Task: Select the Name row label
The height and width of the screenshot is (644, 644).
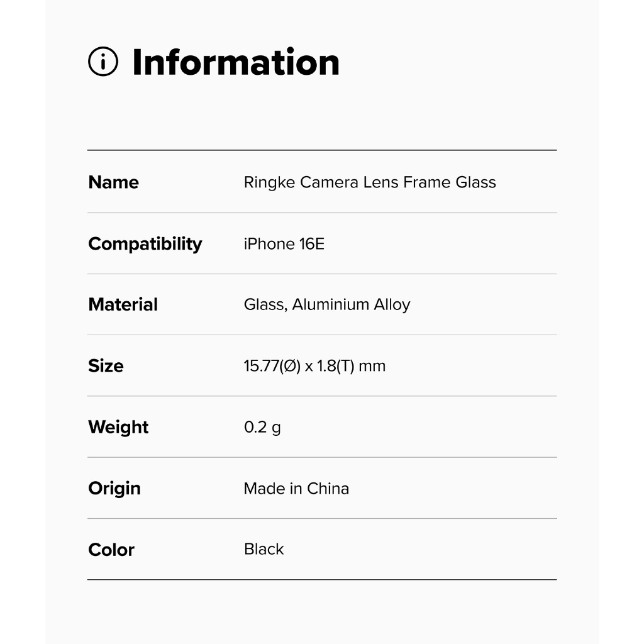Action: pos(113,182)
